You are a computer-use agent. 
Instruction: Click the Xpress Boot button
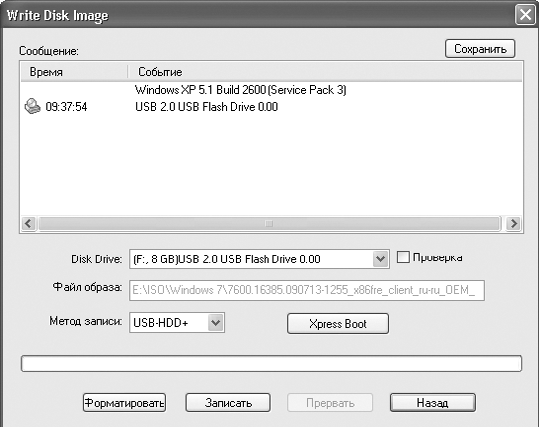click(x=338, y=324)
